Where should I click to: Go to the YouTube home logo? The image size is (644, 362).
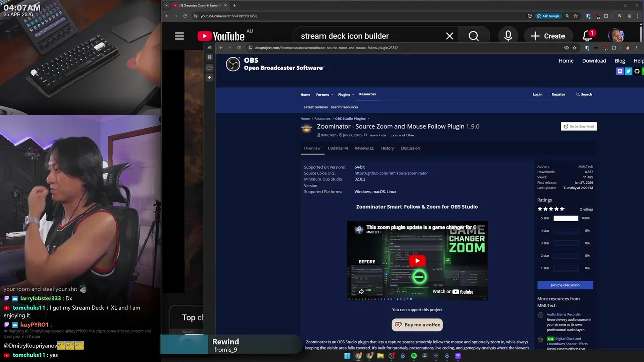[221, 36]
